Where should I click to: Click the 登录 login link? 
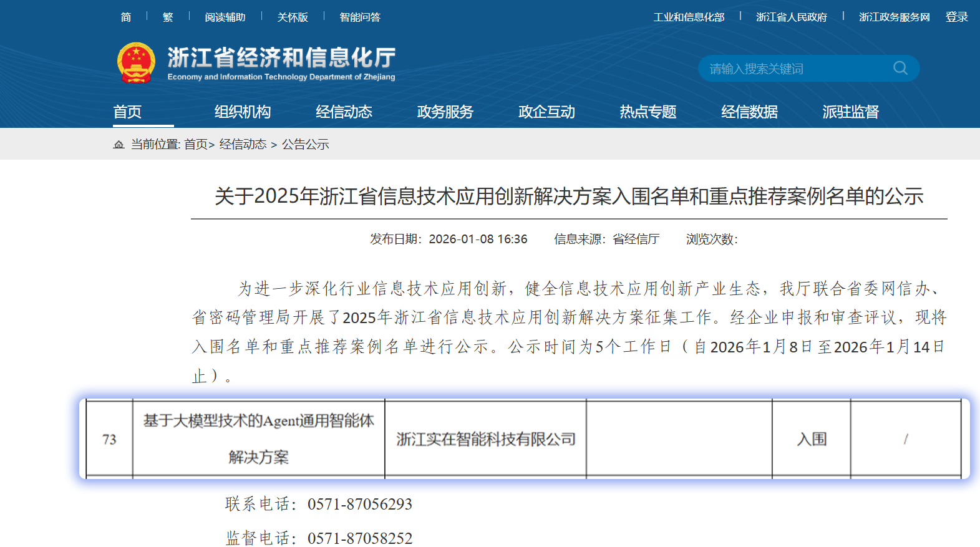pos(956,17)
